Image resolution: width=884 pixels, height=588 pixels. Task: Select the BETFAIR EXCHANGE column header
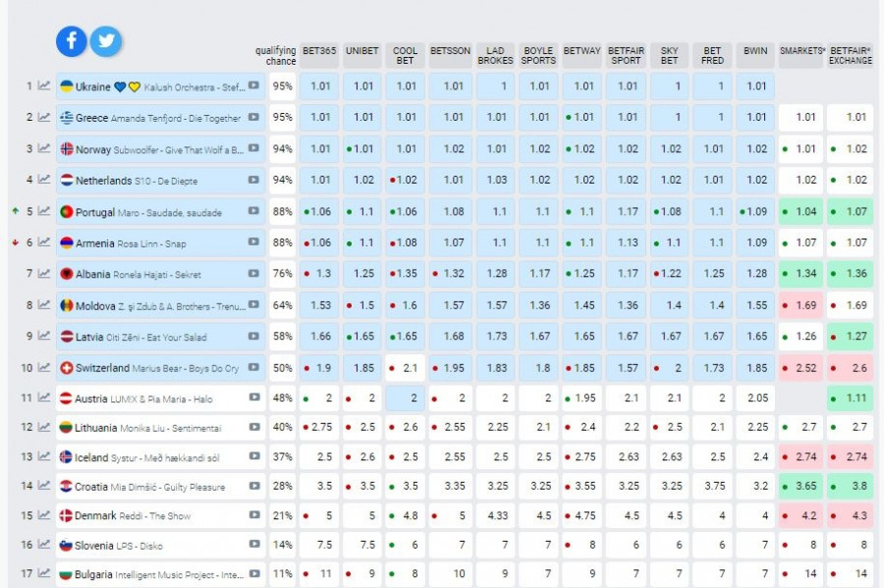pos(850,55)
